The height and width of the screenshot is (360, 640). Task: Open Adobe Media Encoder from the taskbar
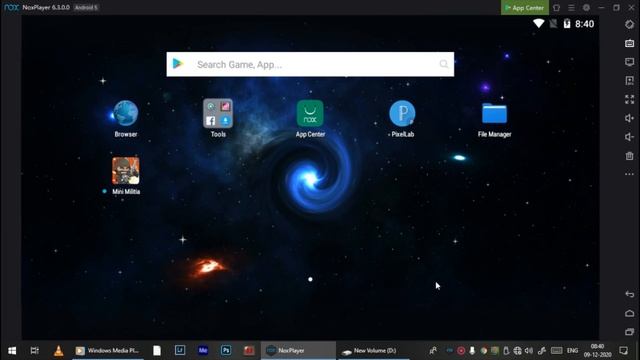tap(203, 350)
